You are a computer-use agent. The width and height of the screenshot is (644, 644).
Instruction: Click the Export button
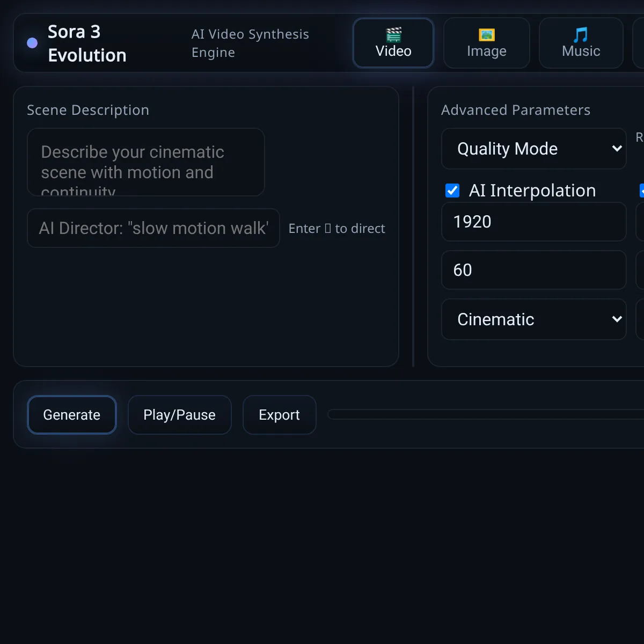coord(280,415)
